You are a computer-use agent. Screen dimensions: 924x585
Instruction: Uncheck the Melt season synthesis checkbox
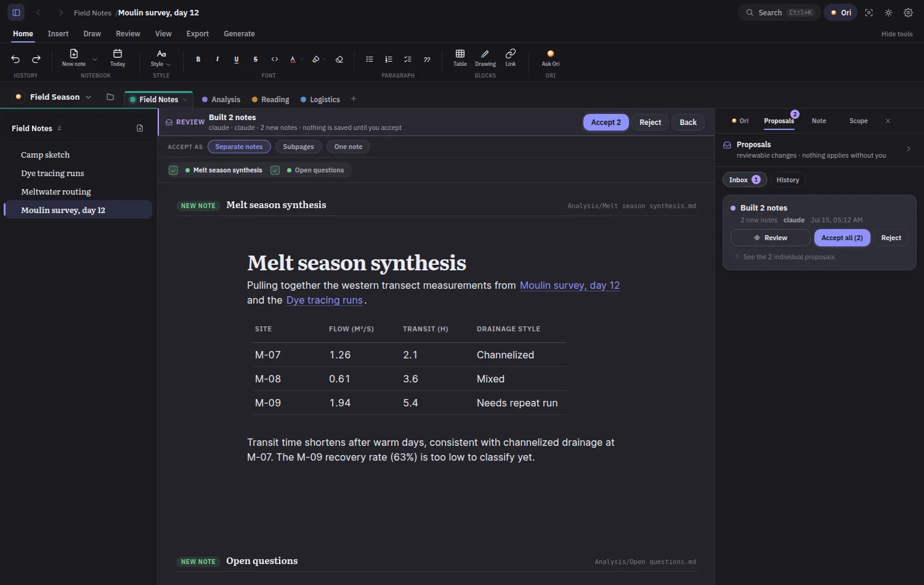click(174, 170)
